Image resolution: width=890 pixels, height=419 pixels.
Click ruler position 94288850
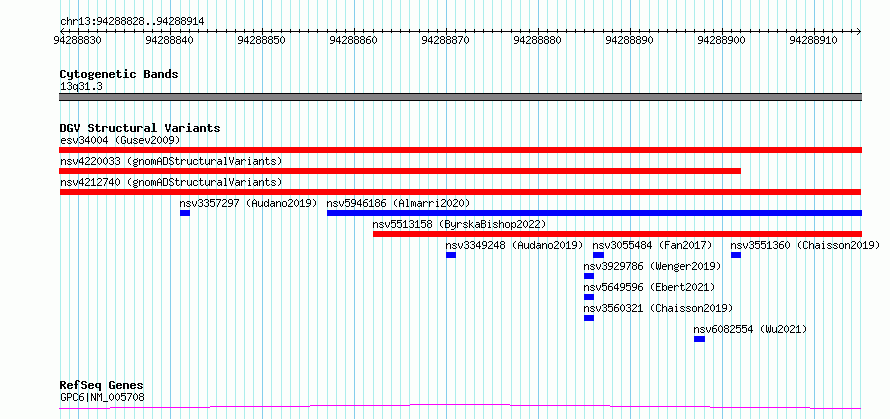click(x=261, y=40)
